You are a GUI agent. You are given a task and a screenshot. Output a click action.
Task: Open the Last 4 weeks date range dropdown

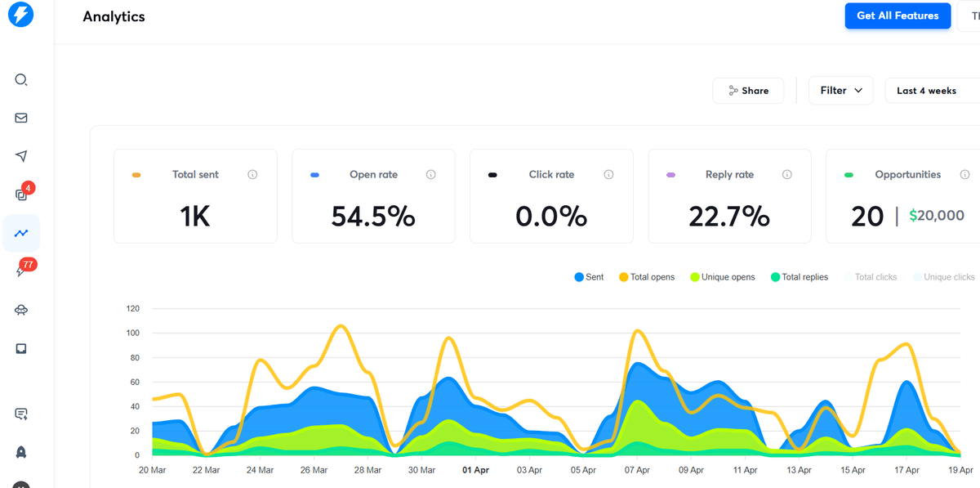[x=933, y=90]
